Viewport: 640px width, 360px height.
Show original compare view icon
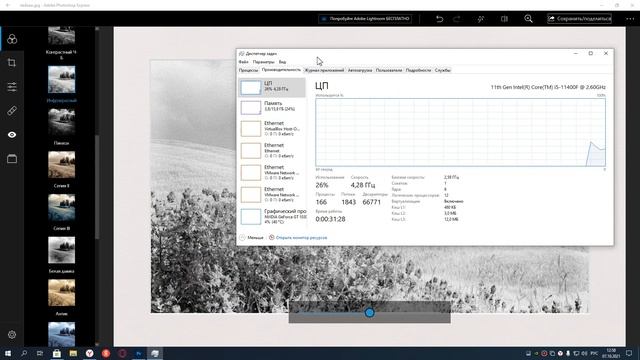pos(504,19)
